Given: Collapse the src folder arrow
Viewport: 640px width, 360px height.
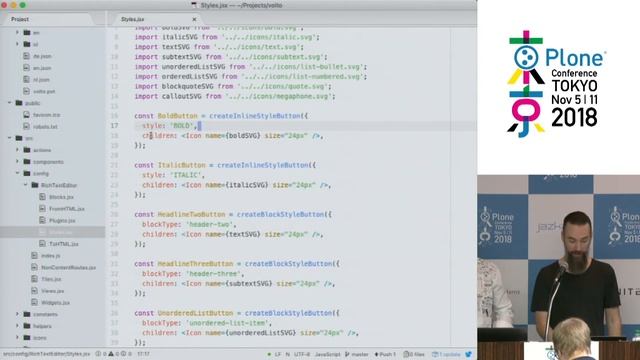Looking at the screenshot, I should click(x=10, y=138).
